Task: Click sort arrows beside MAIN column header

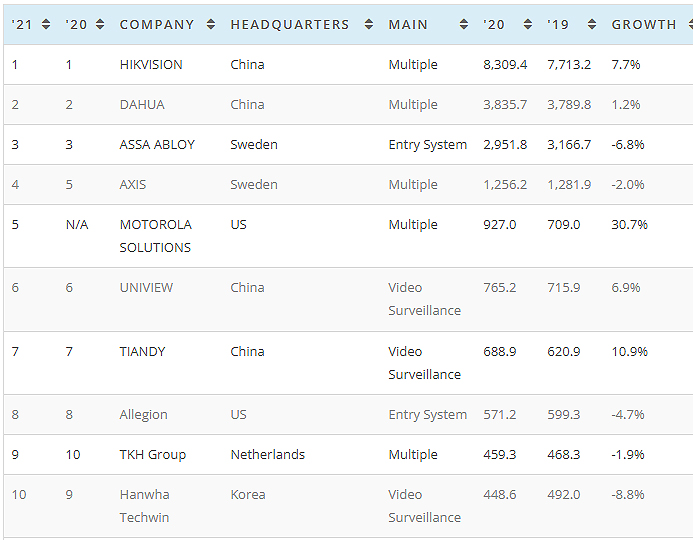Action: [463, 24]
